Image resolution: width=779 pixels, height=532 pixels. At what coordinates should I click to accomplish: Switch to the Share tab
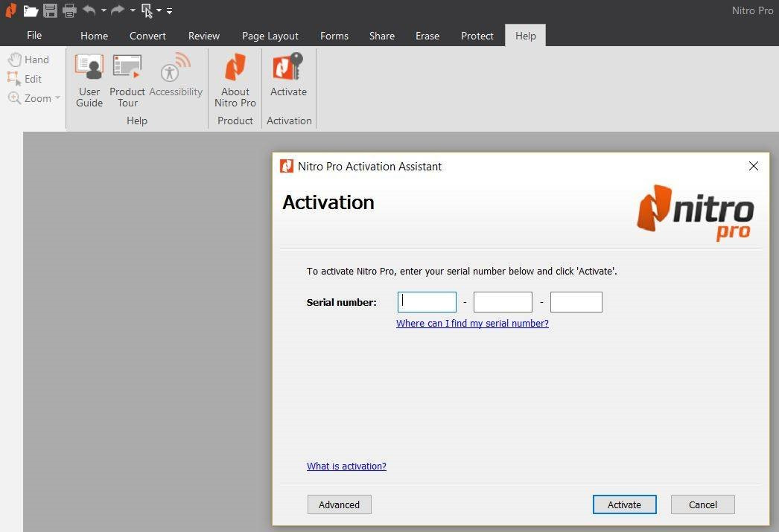point(382,36)
